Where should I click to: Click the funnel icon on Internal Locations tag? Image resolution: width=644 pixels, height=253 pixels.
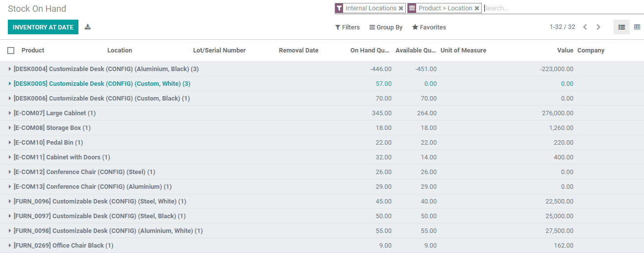tap(339, 8)
